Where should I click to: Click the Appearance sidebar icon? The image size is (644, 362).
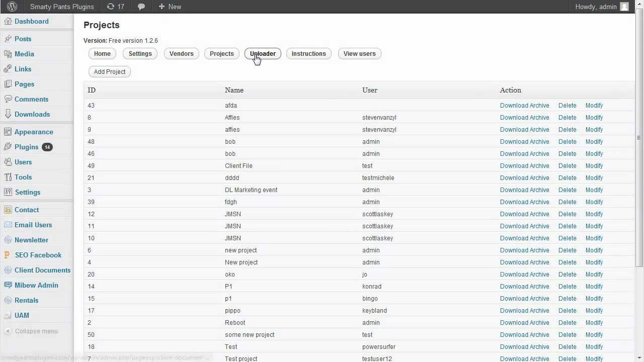tap(8, 132)
